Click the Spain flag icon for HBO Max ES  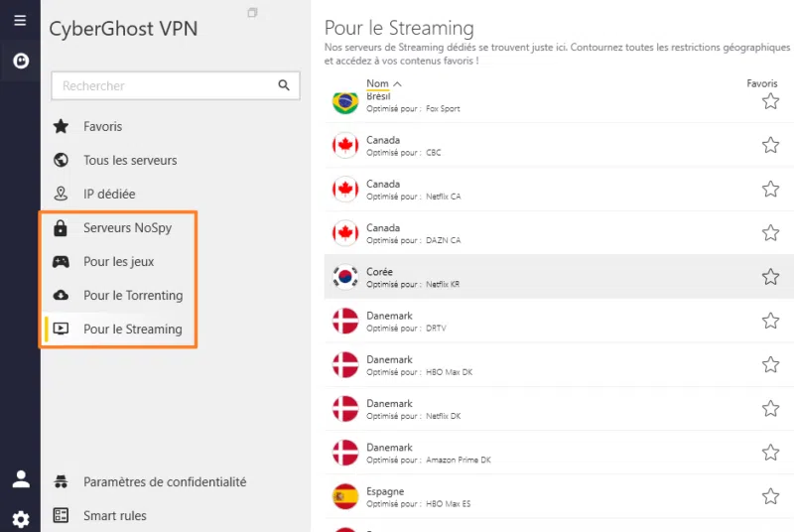(345, 496)
